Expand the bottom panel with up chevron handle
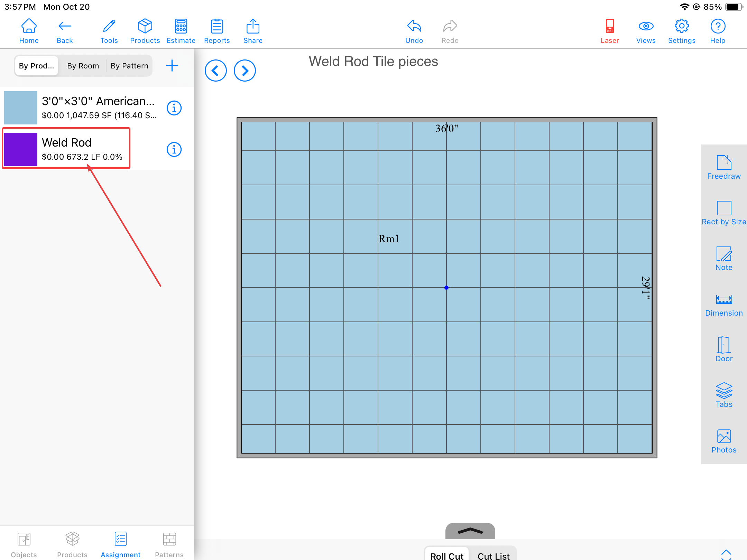Screen dimensions: 747x560 [470, 531]
